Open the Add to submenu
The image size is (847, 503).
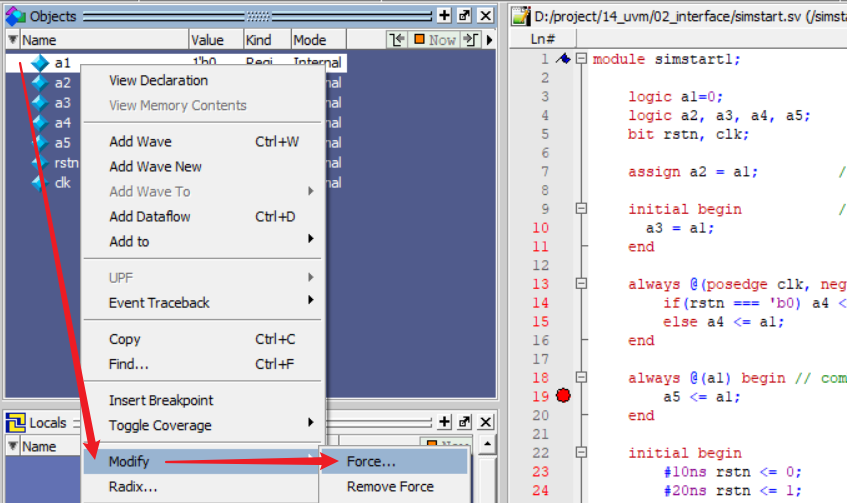(x=202, y=242)
